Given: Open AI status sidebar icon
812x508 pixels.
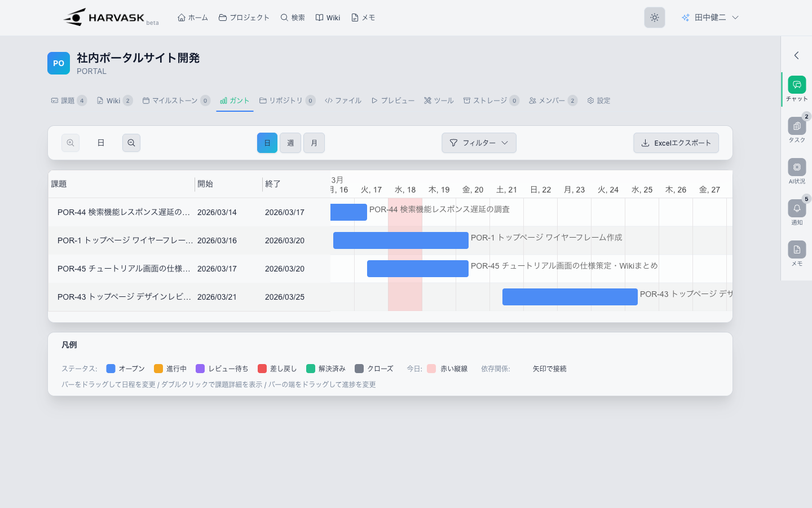Looking at the screenshot, I should point(796,168).
